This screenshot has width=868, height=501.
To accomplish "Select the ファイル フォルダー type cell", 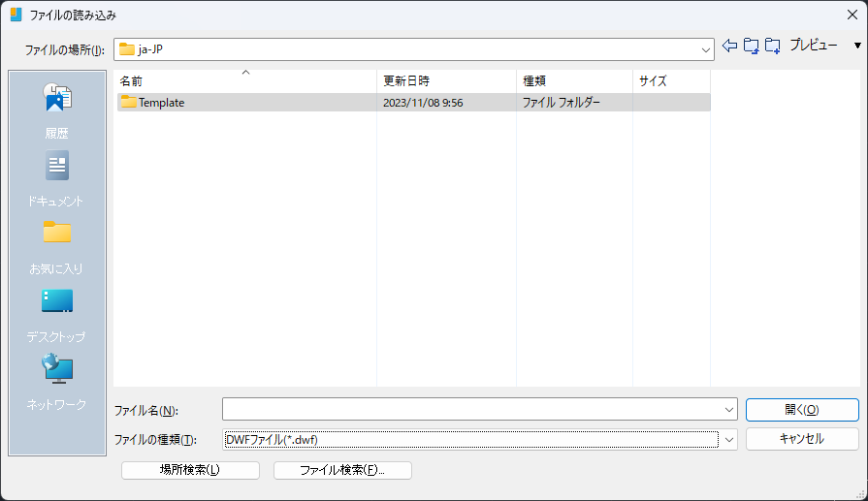I will pyautogui.click(x=562, y=103).
